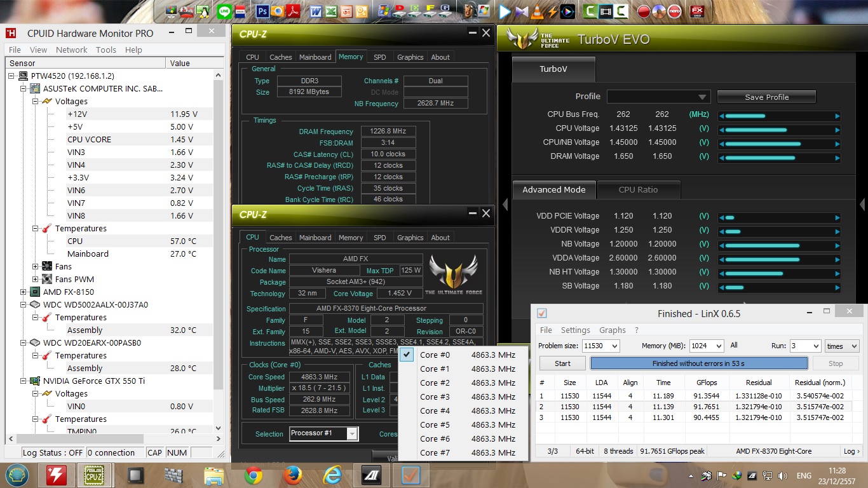
Task: Click the Nero icon in the dock
Action: pyautogui.click(x=676, y=11)
